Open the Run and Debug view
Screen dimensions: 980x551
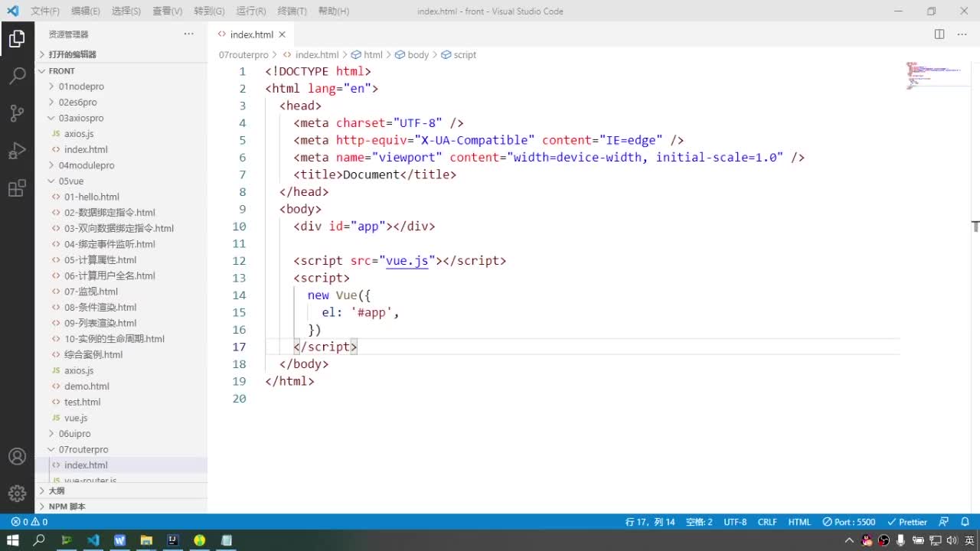(17, 151)
